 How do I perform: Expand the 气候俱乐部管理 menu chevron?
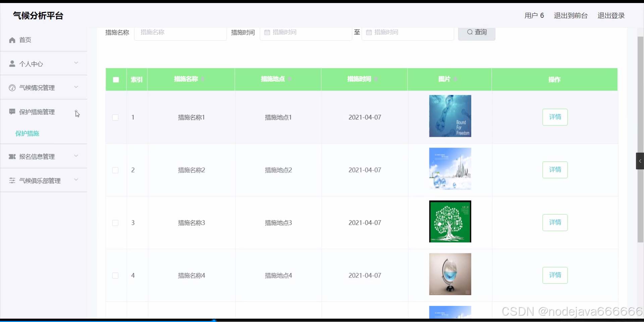(x=76, y=180)
